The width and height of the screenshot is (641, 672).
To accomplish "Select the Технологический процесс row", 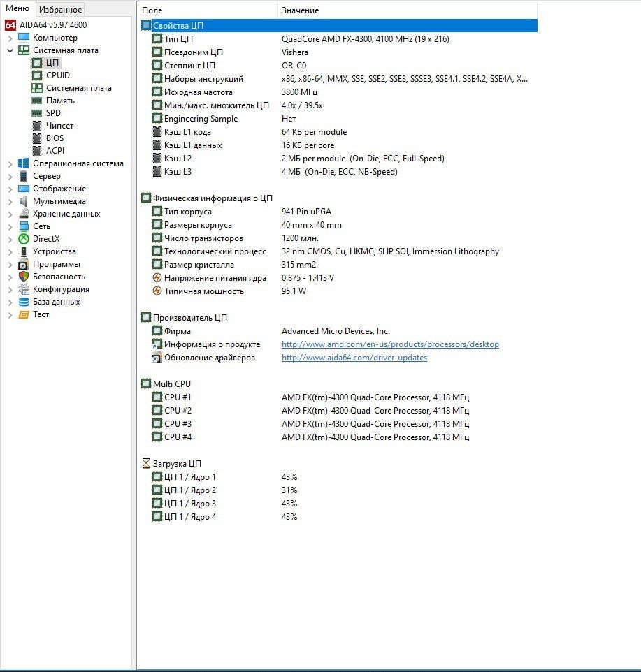I will point(339,251).
